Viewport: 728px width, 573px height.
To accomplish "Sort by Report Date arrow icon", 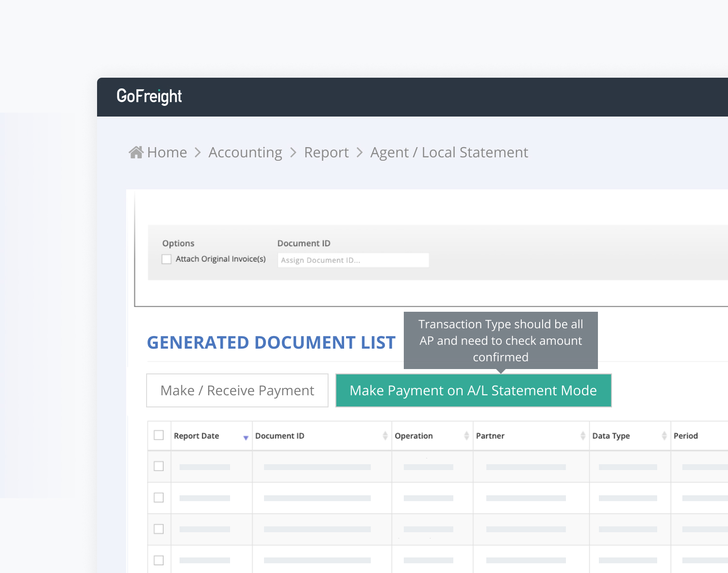I will coord(246,438).
